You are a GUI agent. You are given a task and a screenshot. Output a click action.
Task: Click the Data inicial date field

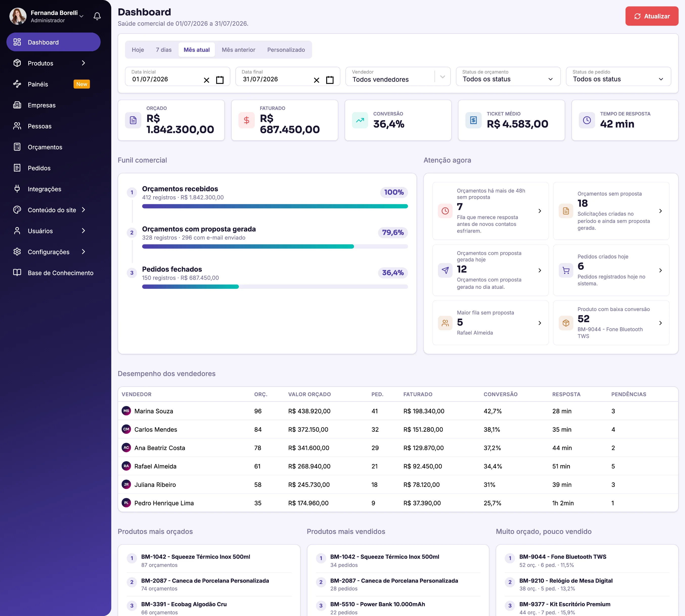(x=178, y=77)
